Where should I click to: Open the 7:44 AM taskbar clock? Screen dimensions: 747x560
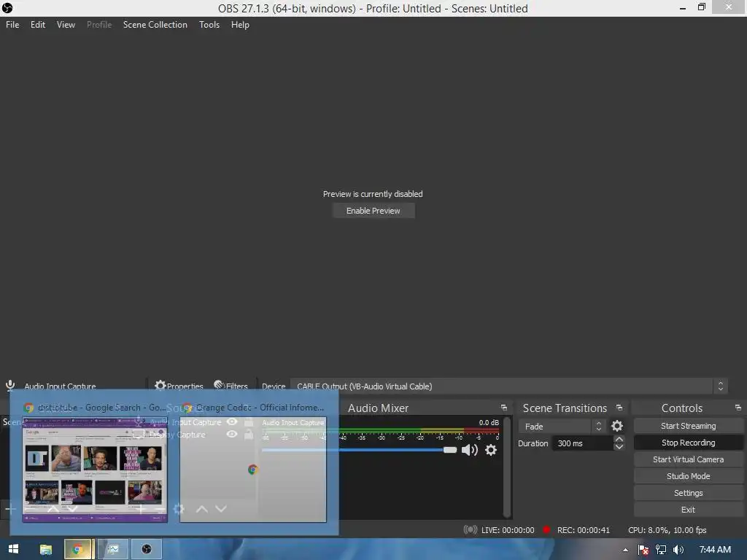coord(715,550)
